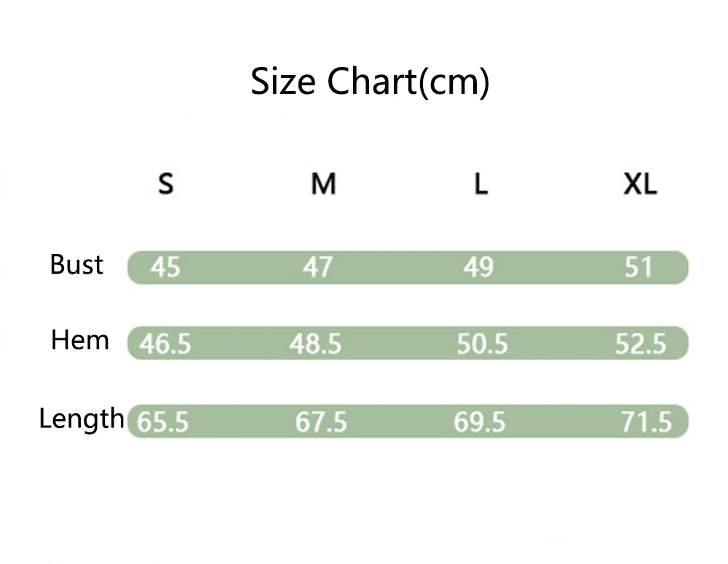This screenshot has width=728, height=564.
Task: Select the M size column header
Action: coord(323,184)
